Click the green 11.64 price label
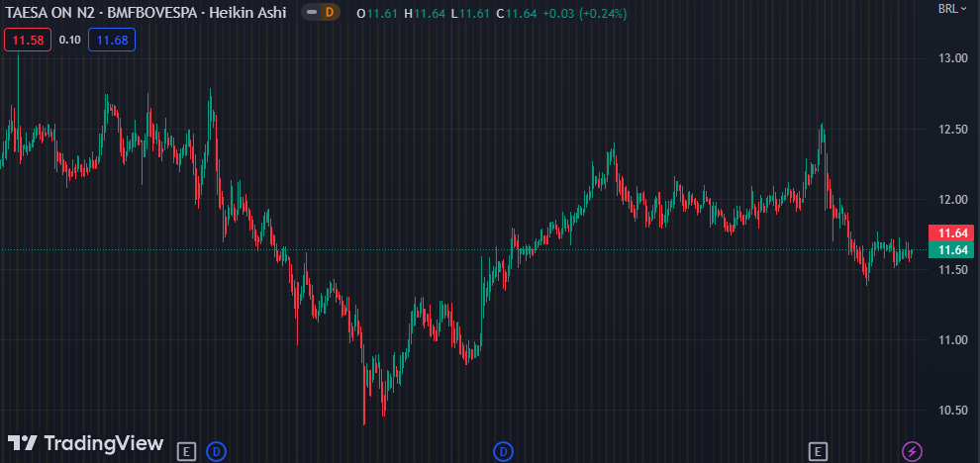This screenshot has width=980, height=463. coord(953,250)
